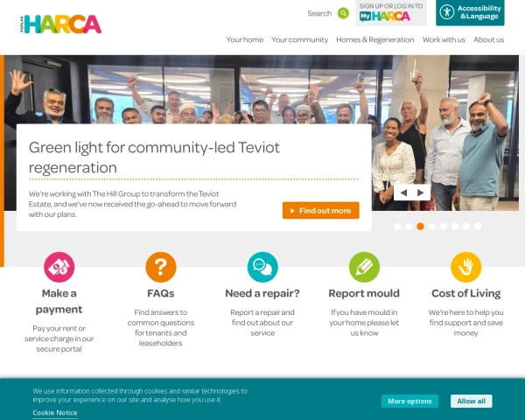Open the Cookie Notice link
Screen dimensions: 525x420
click(55, 413)
